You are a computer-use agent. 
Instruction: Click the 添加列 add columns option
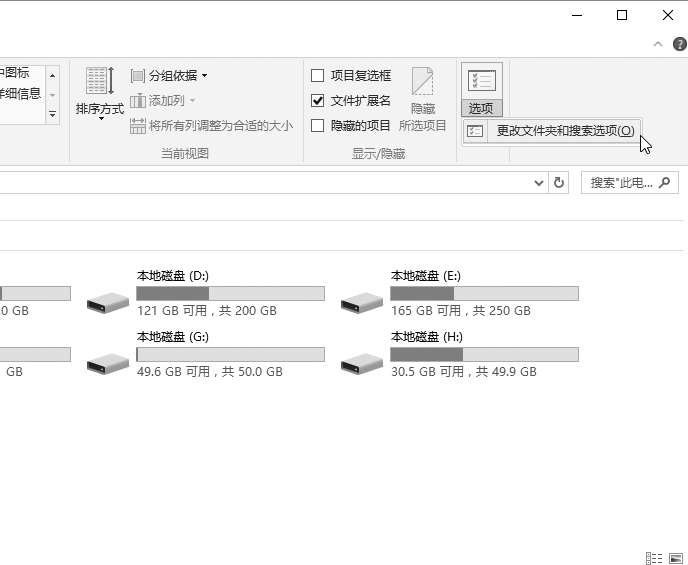[163, 101]
